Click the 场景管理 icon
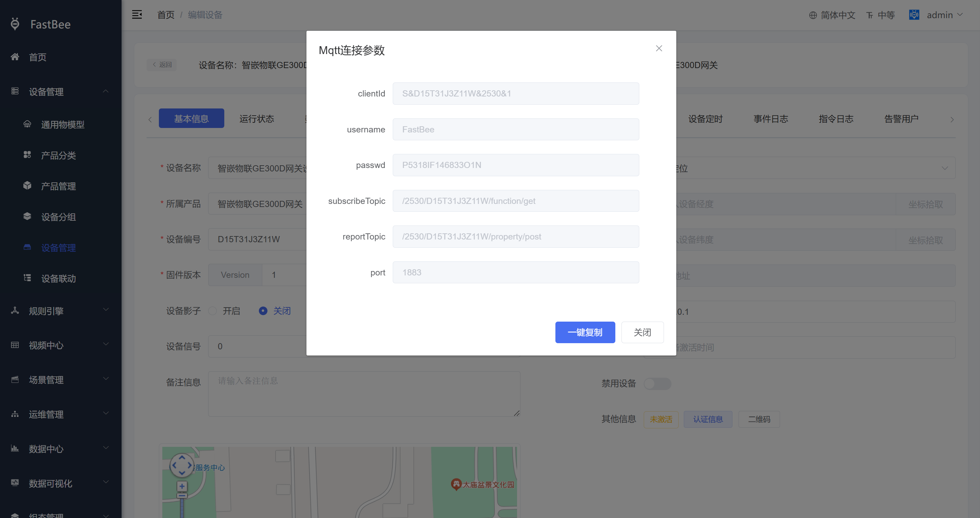 point(15,380)
